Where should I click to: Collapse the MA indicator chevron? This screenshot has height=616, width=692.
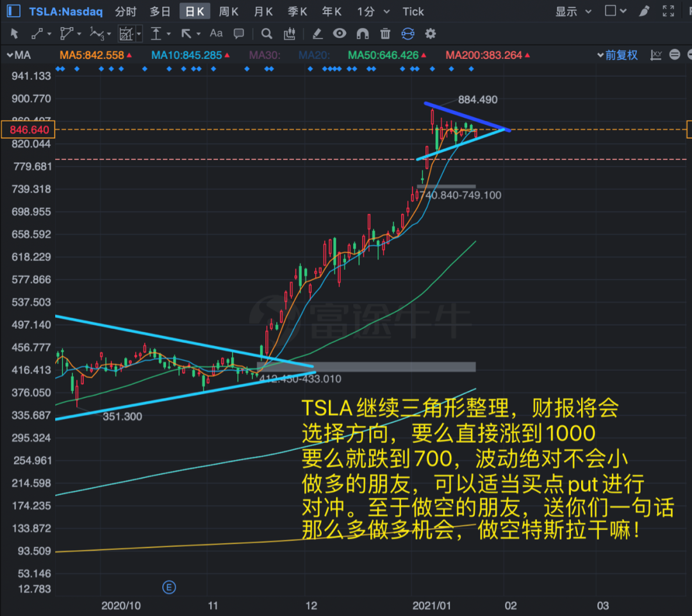pos(9,55)
